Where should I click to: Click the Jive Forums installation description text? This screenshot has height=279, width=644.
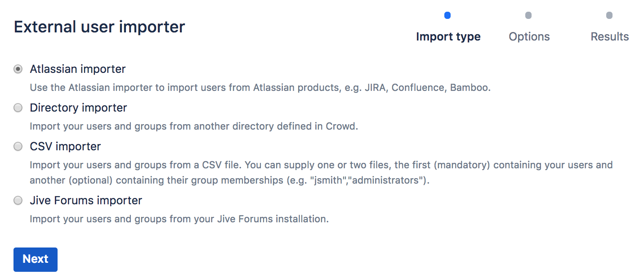[179, 220]
